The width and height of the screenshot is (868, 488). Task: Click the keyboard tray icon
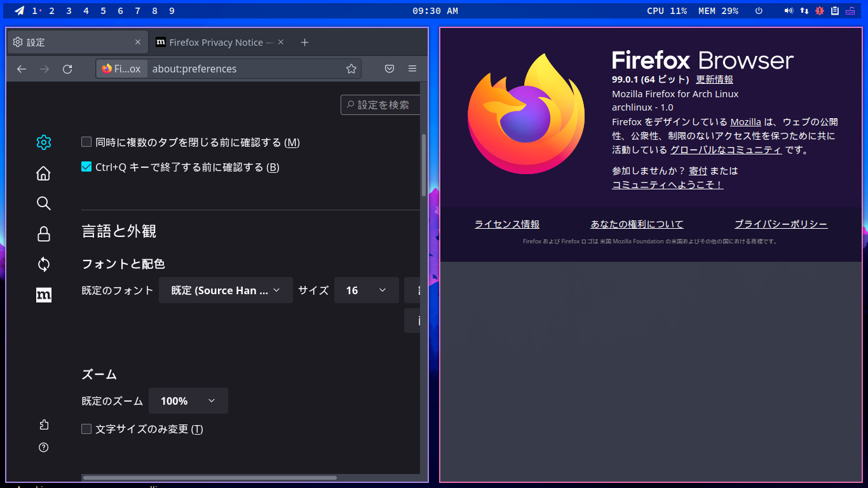click(x=851, y=11)
